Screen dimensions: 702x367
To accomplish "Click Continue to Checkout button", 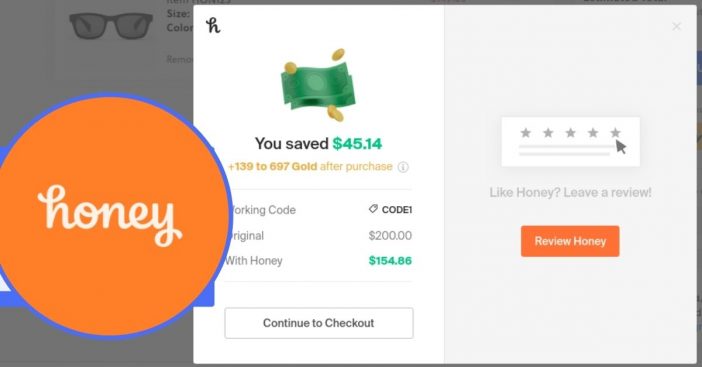I will click(x=319, y=323).
